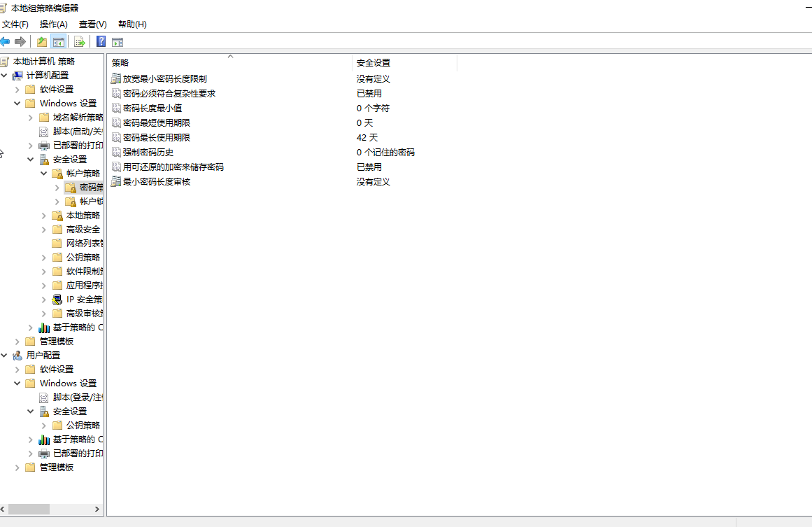The image size is (812, 527).
Task: Sort by the 安全设置 column header
Action: coord(404,63)
